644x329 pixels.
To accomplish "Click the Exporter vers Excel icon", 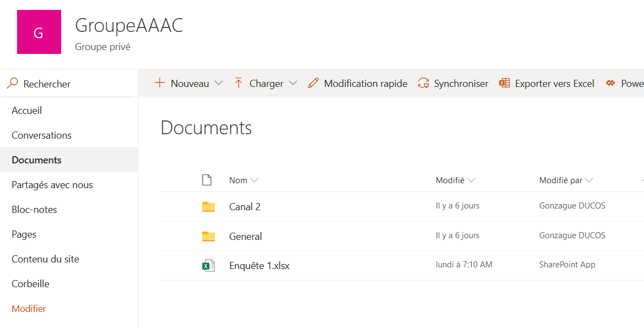I will click(x=504, y=83).
